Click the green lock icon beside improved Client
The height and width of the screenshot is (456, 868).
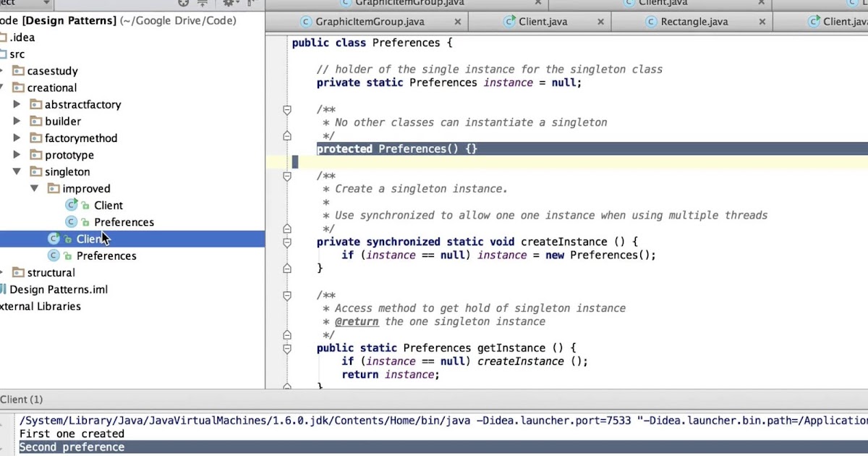tap(85, 206)
